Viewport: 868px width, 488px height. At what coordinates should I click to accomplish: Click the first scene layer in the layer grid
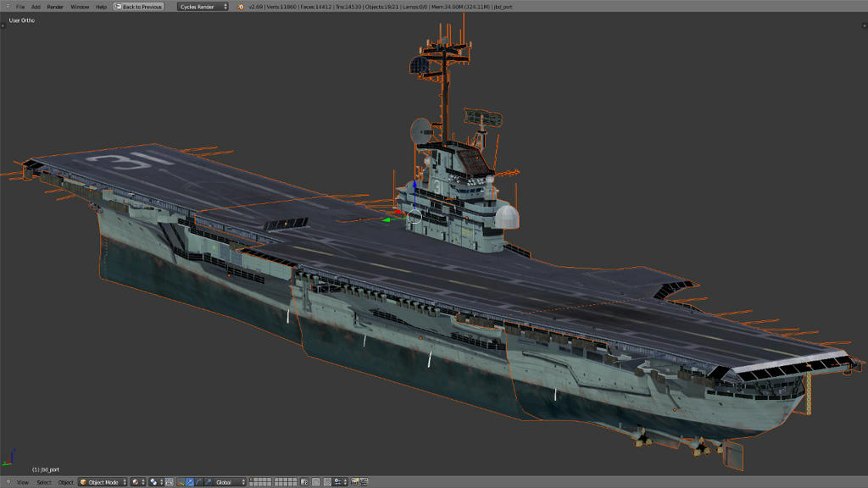253,480
